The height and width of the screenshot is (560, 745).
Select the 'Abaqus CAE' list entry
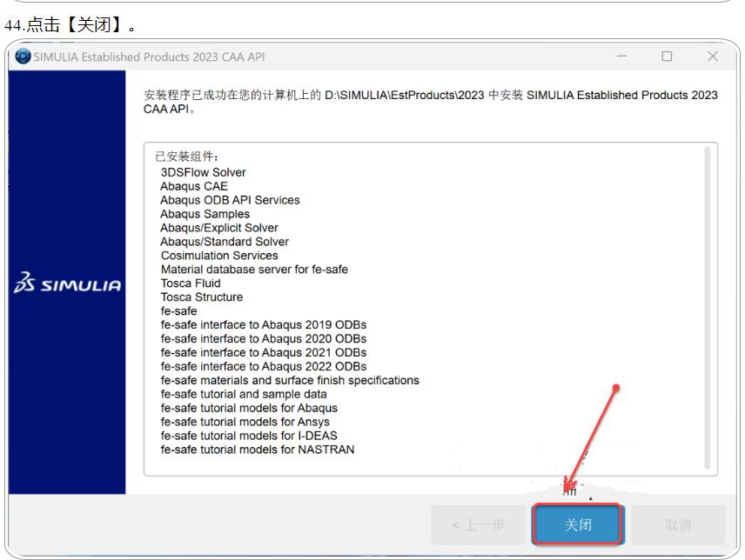click(x=194, y=186)
